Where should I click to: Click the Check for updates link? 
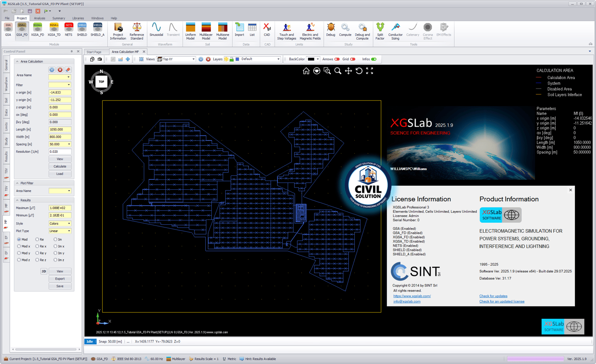click(493, 296)
